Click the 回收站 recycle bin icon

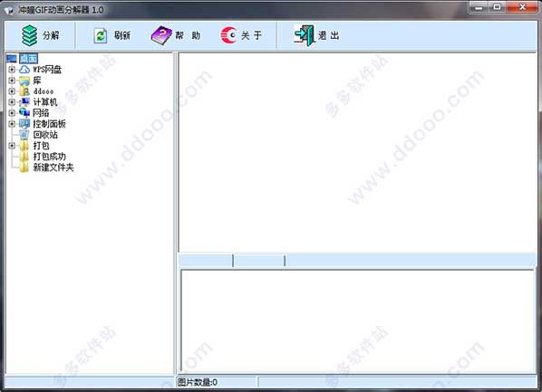pos(24,135)
